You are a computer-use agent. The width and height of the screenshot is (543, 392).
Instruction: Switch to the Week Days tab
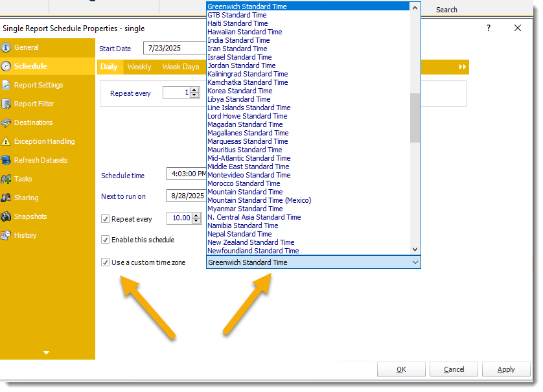(180, 67)
